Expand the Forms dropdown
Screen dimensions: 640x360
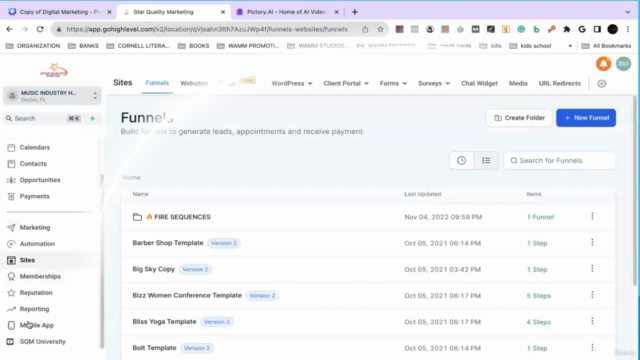tap(393, 83)
